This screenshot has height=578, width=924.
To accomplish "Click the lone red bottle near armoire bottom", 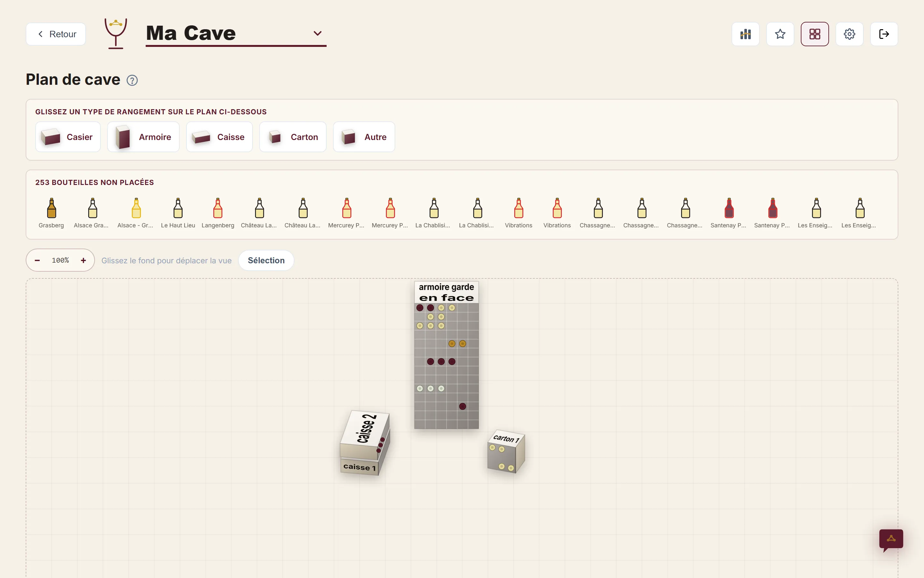I will pos(462,406).
